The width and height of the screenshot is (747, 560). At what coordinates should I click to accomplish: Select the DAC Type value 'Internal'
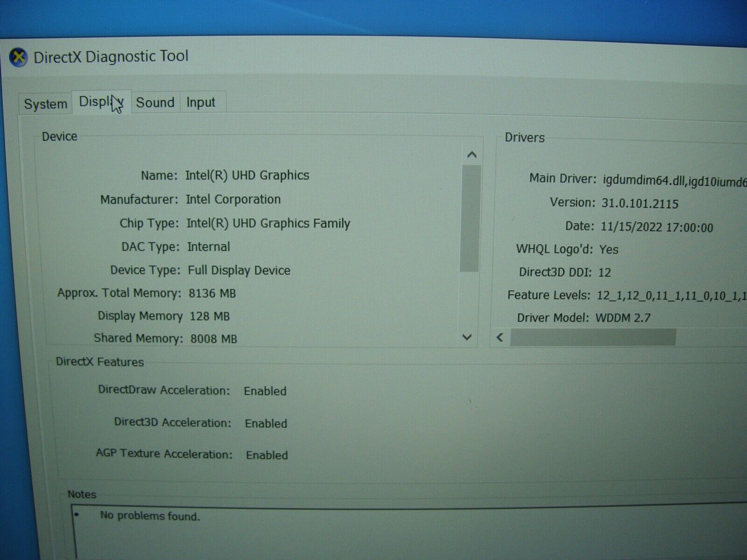click(209, 246)
